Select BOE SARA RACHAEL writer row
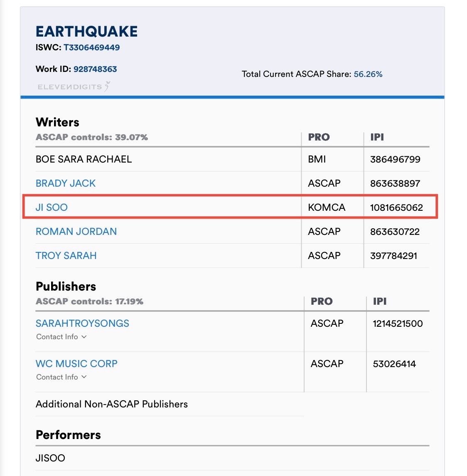 tap(232, 159)
